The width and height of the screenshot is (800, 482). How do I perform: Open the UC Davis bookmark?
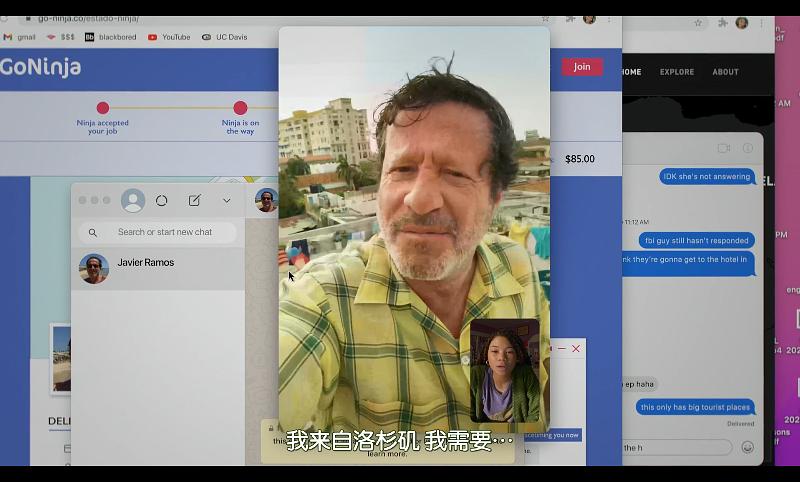click(225, 37)
